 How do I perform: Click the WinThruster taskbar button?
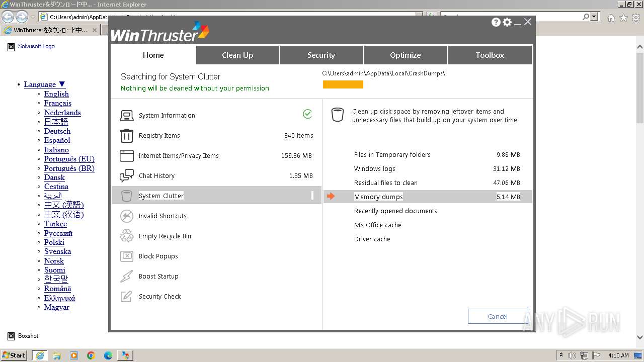click(x=125, y=355)
